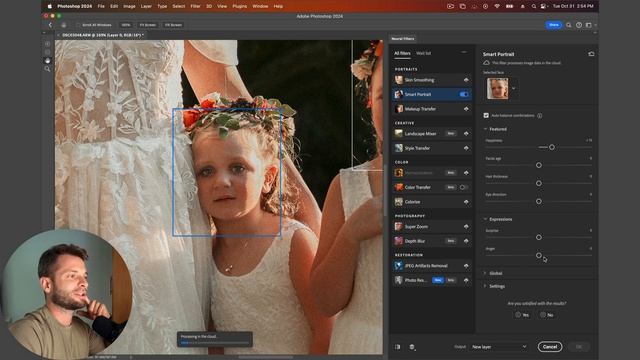Viewport: 640px width, 360px height.
Task: Open the Help icon in top bar
Action: (x=579, y=25)
